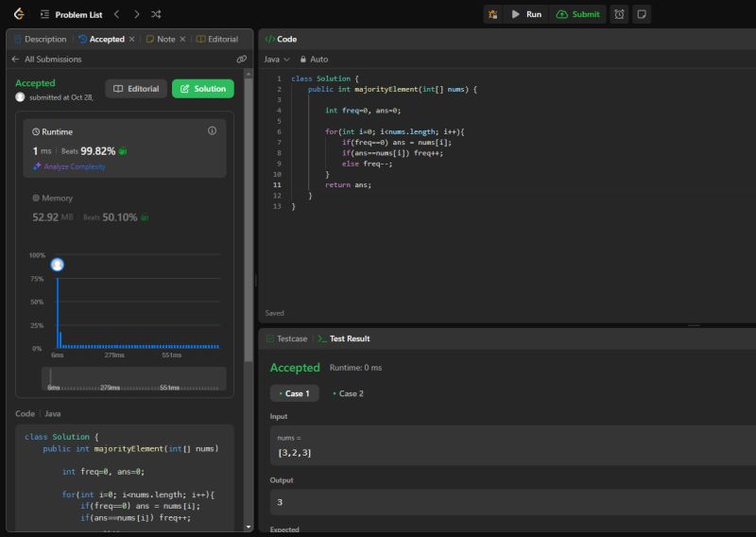
Task: Pick a random problem shuffle icon
Action: (x=156, y=14)
